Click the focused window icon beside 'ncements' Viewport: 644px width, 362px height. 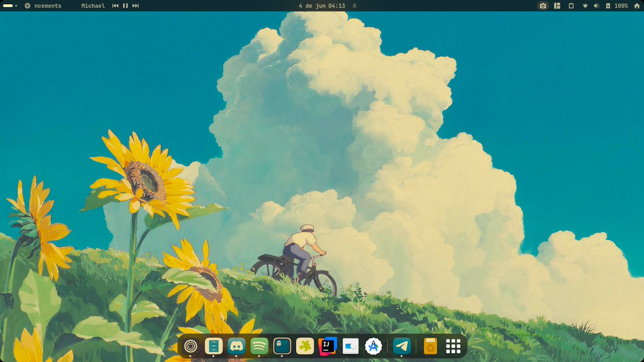click(28, 5)
